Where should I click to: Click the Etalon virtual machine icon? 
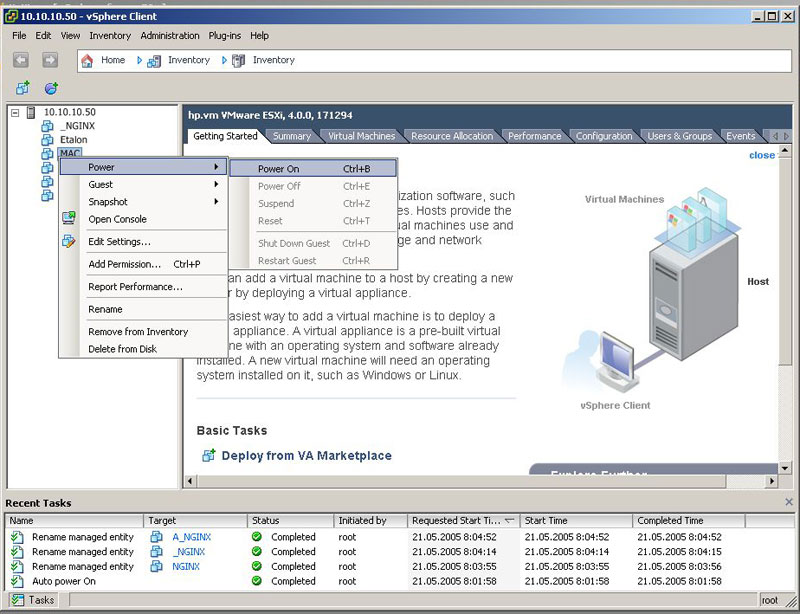coord(47,140)
